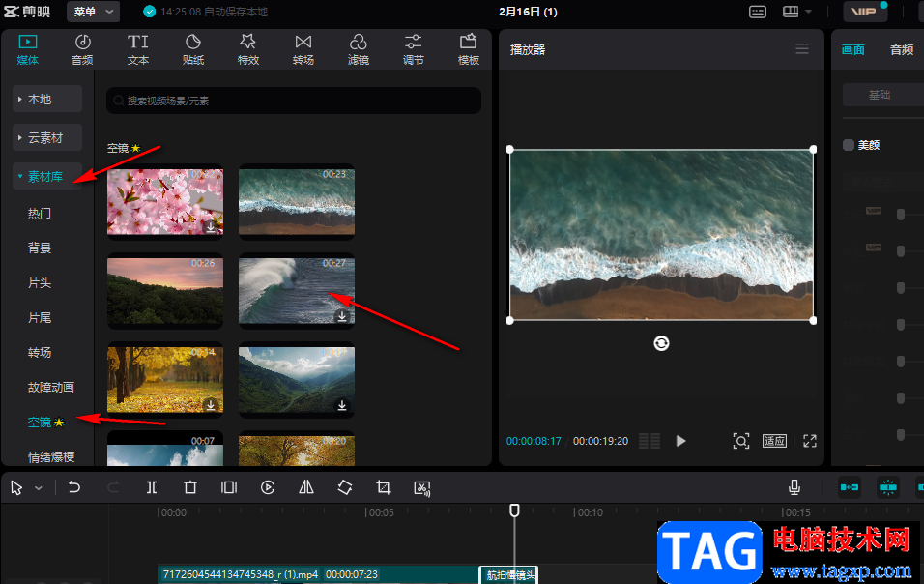The height and width of the screenshot is (584, 924).
Task: Select the golden autumn trees clip thumbnail
Action: (165, 380)
